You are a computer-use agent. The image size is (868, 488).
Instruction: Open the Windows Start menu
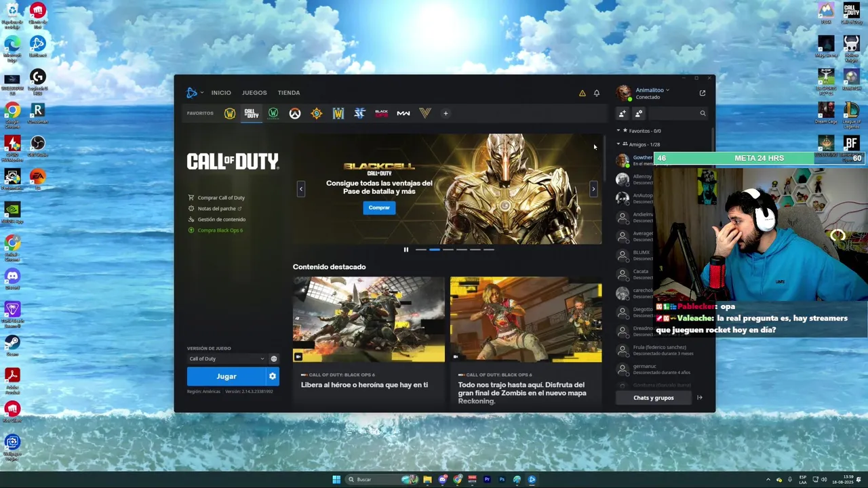336,480
